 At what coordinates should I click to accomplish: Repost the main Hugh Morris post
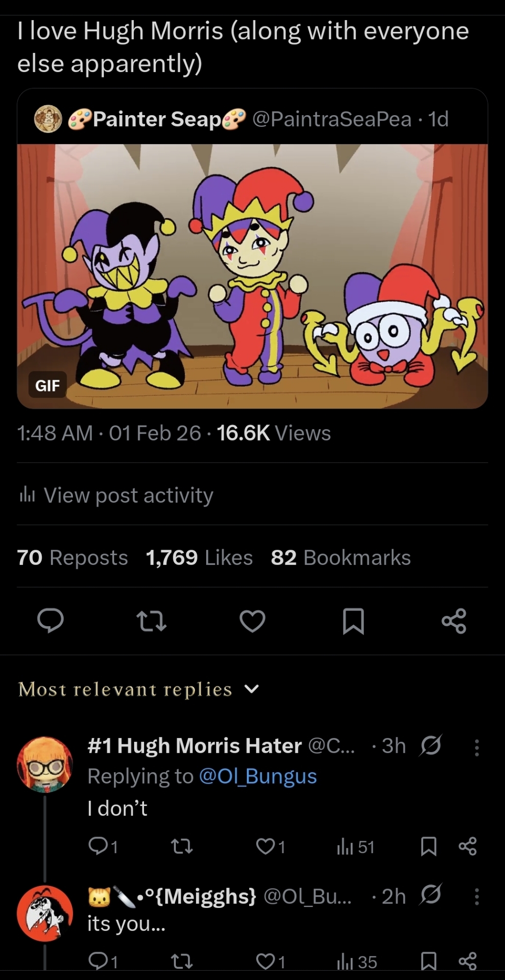click(x=151, y=621)
